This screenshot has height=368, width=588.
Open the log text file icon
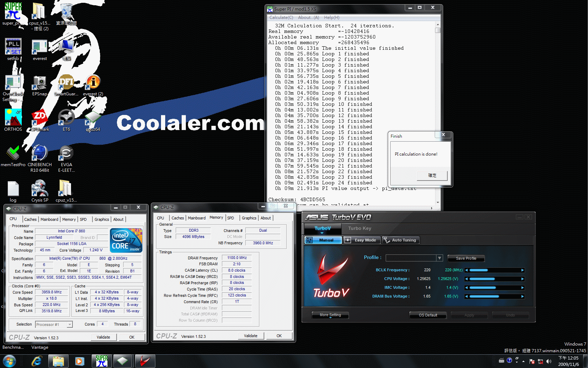(13, 191)
